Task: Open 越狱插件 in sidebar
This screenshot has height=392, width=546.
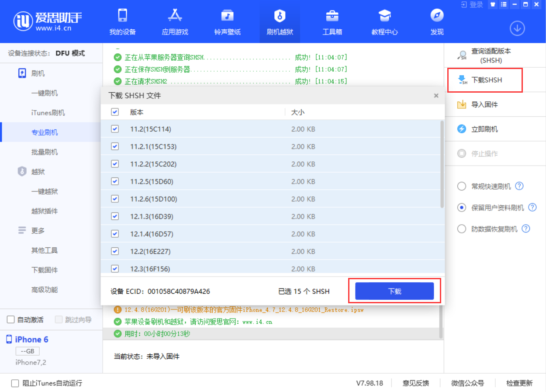Action: pyautogui.click(x=45, y=211)
